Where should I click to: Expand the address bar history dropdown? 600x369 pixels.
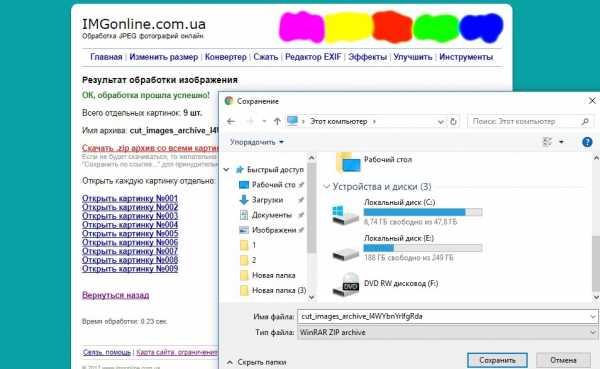(440, 121)
